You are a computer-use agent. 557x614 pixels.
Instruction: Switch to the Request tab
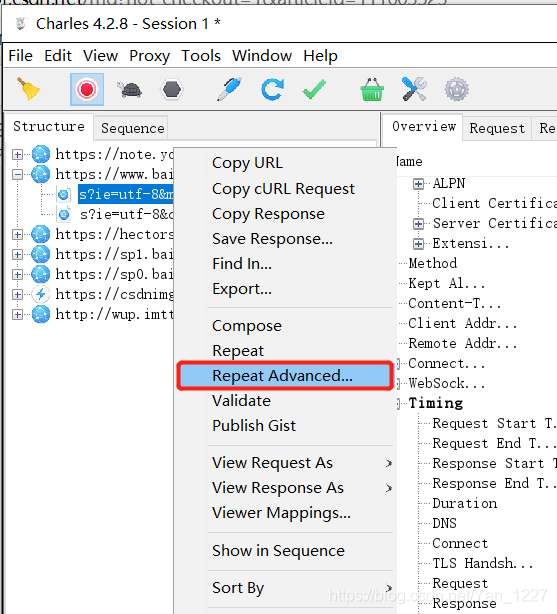click(x=497, y=128)
